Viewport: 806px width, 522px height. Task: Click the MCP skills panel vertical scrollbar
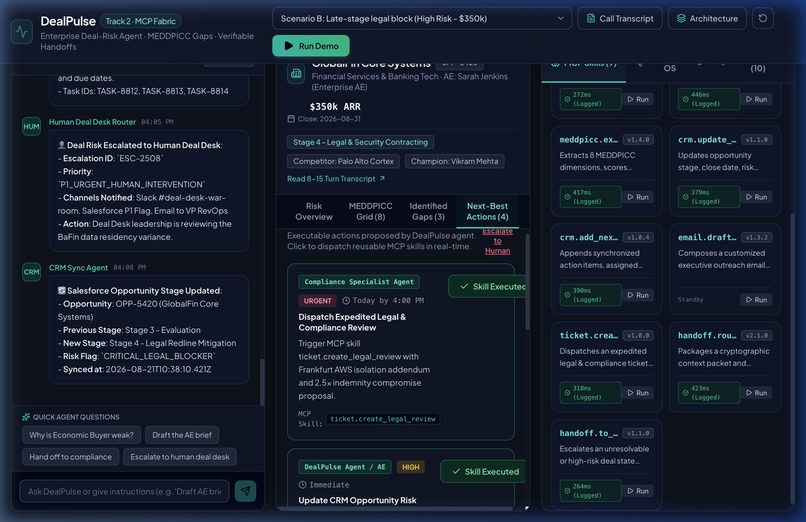[792, 359]
